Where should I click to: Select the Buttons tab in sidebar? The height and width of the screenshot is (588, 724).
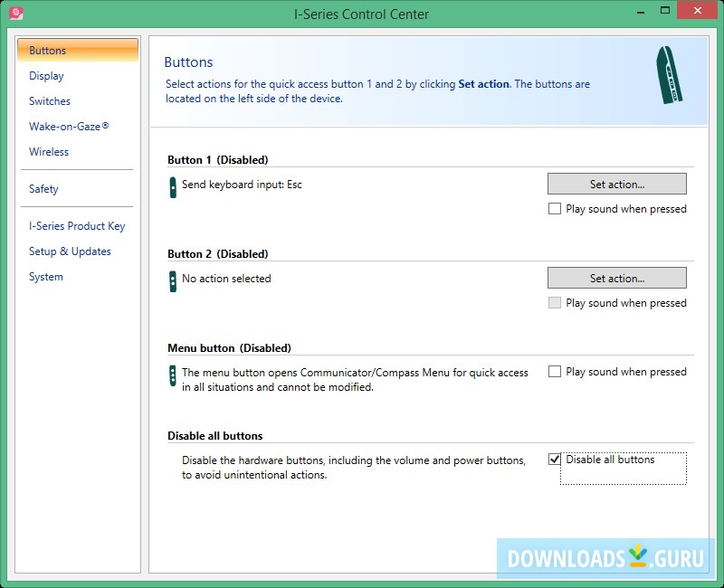pyautogui.click(x=78, y=50)
